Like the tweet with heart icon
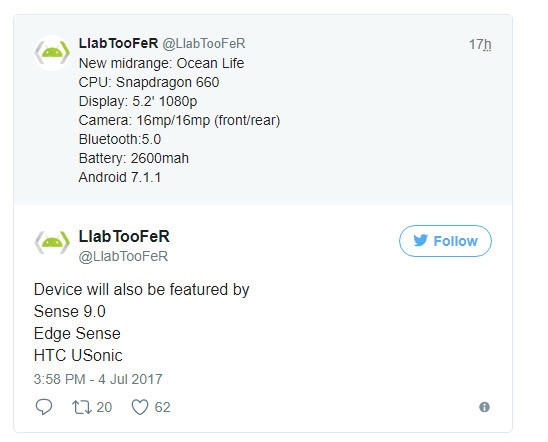Viewport: 548px width, 442px height. (x=140, y=407)
